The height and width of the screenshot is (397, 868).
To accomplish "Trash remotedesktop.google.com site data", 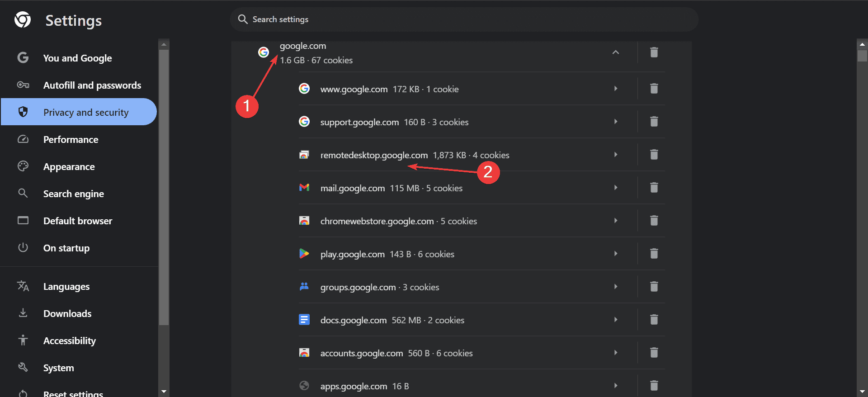I will pos(654,155).
